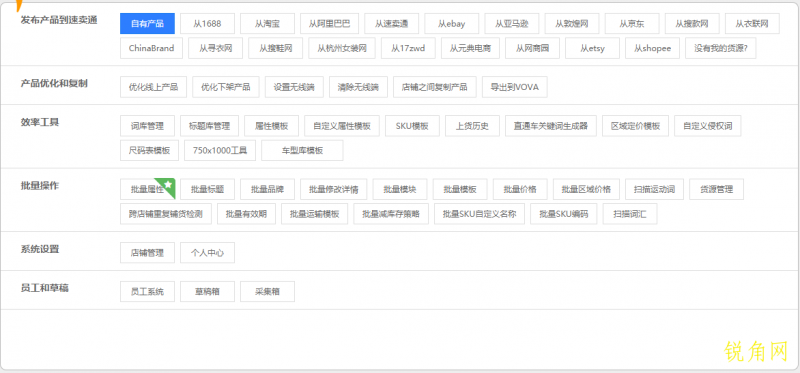The height and width of the screenshot is (373, 800).
Task: Select the 从杭州女装网 button
Action: click(342, 48)
